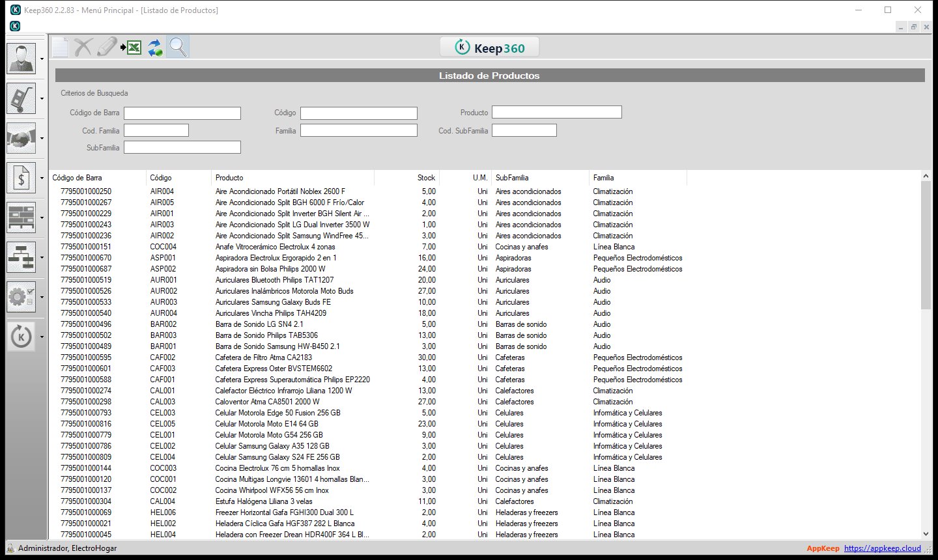Click the product list vertical scrollbar thumb

pos(926,245)
